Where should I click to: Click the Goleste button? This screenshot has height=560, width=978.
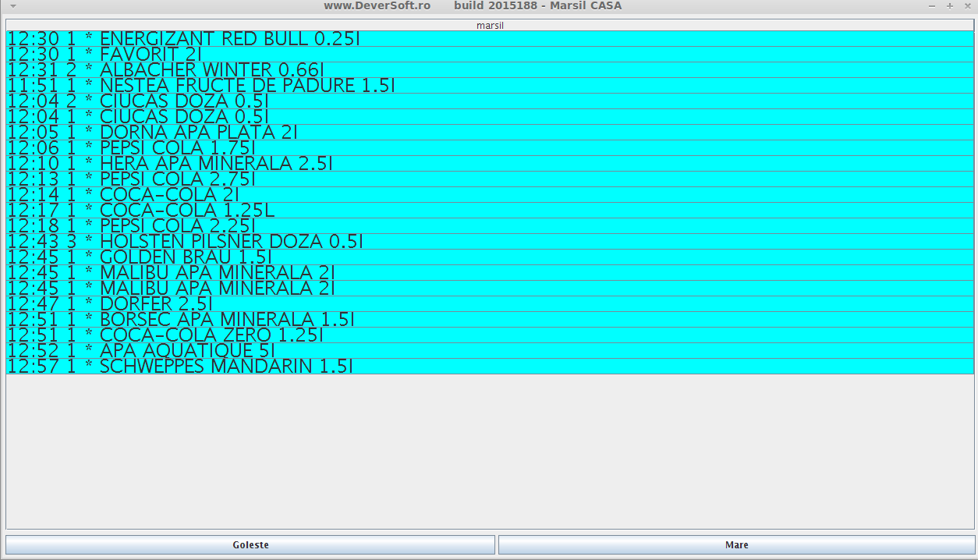(250, 544)
